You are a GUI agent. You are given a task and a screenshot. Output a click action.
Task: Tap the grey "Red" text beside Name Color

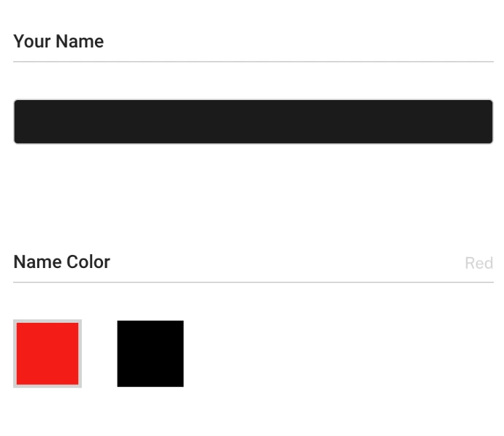[478, 263]
